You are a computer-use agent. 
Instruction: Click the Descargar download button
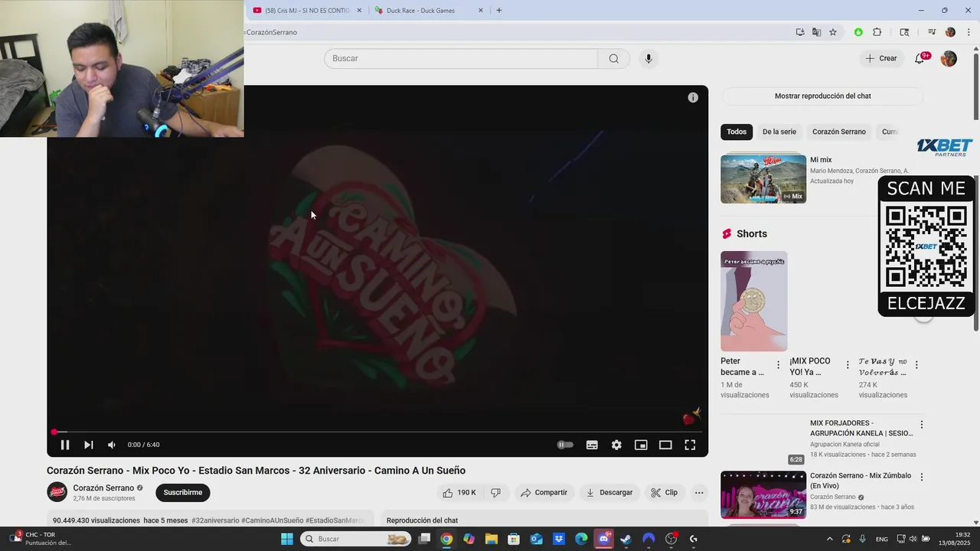click(609, 493)
